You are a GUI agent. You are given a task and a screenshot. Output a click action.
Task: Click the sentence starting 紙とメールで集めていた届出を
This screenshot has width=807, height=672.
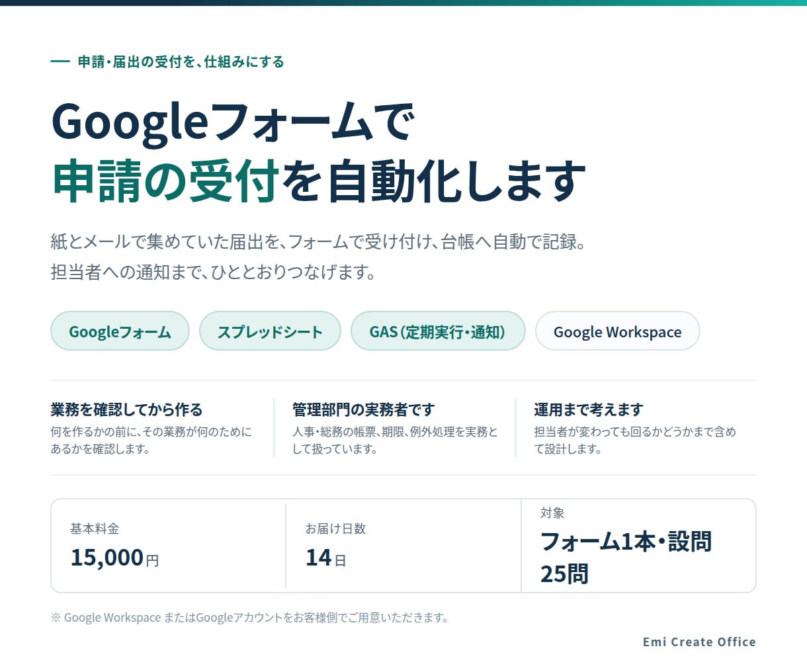[319, 241]
